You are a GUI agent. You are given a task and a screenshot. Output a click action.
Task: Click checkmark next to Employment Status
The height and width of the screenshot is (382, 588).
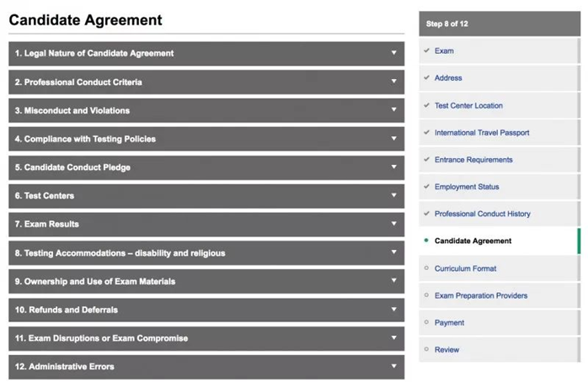pos(427,187)
